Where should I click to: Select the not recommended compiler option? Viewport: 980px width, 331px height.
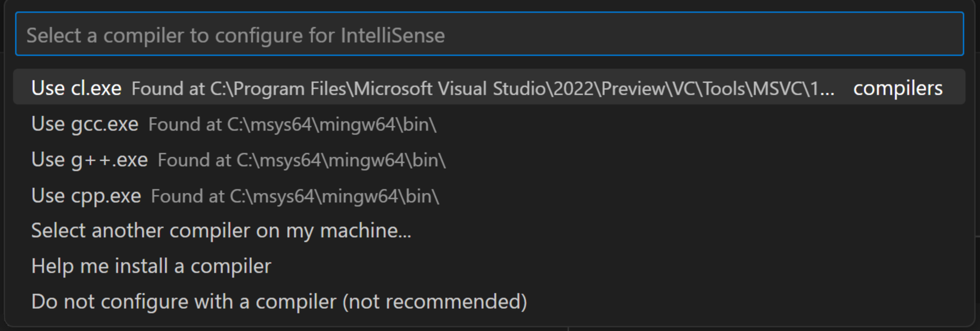point(279,301)
